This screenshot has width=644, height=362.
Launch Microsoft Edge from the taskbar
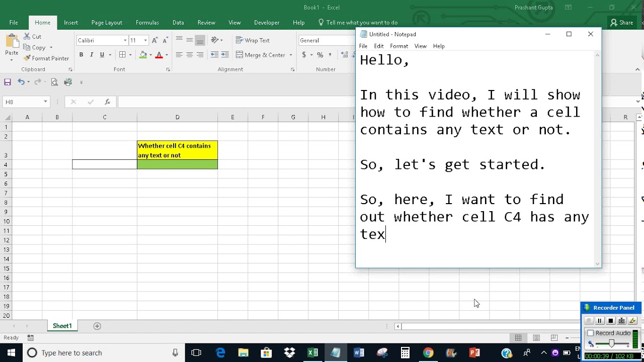(220, 353)
